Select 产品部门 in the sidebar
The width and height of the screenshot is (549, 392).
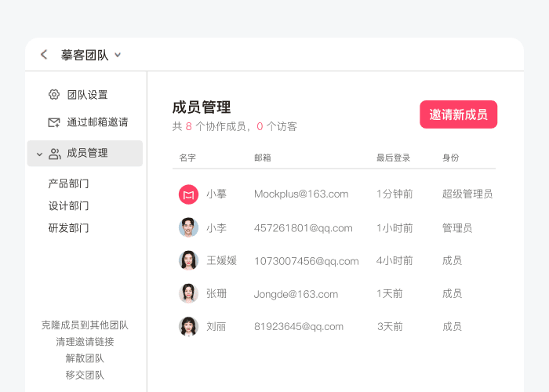(x=68, y=183)
